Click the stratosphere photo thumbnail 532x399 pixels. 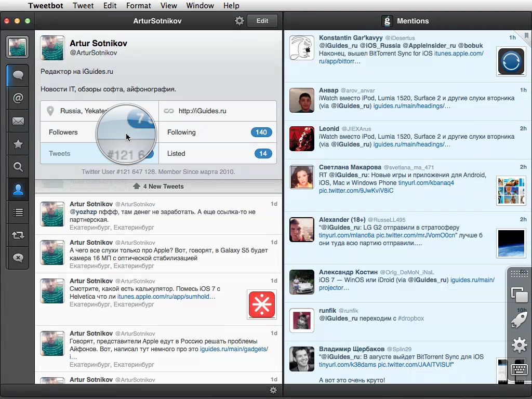tap(511, 243)
